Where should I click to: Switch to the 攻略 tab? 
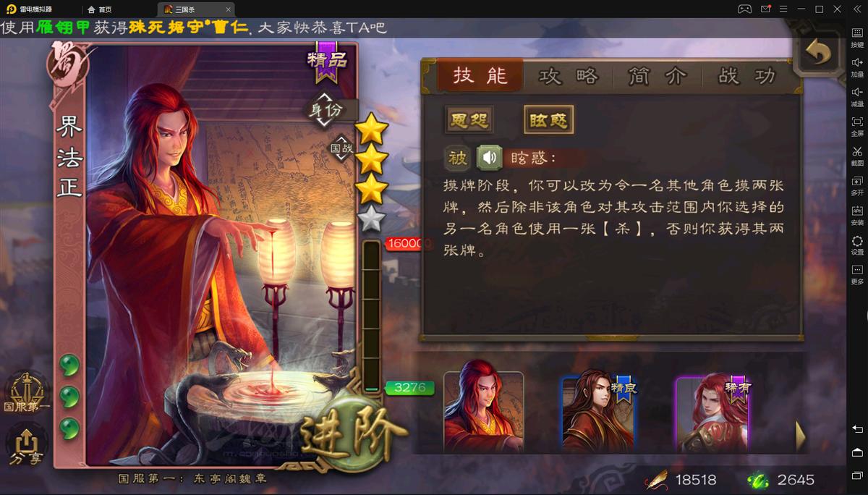tap(569, 76)
